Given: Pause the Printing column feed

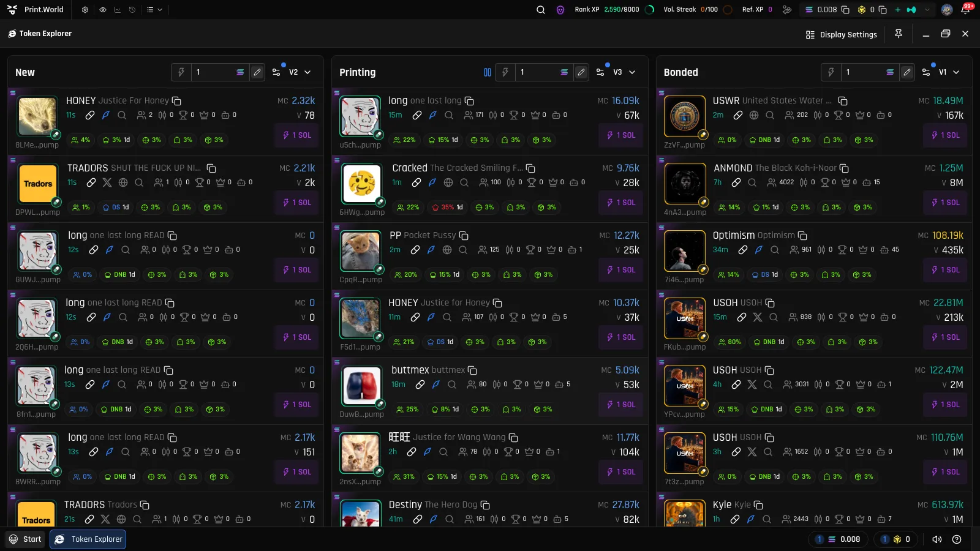Looking at the screenshot, I should click(488, 72).
